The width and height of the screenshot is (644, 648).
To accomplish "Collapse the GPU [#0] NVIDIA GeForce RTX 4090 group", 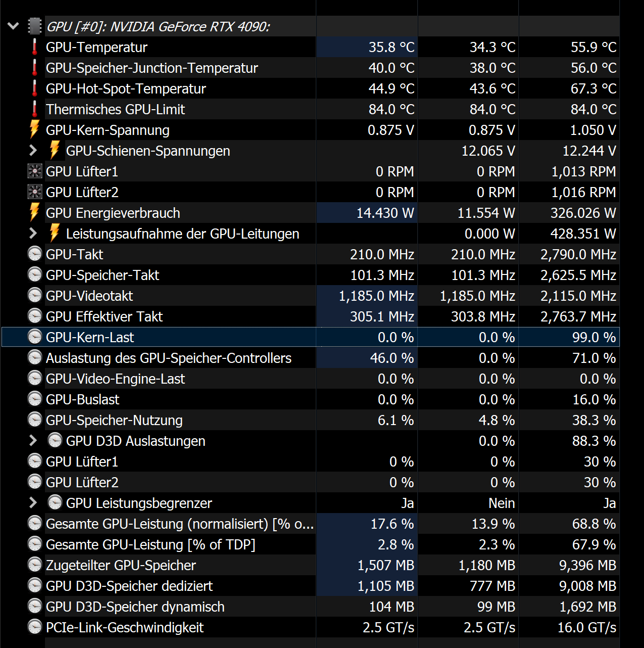I will (14, 26).
